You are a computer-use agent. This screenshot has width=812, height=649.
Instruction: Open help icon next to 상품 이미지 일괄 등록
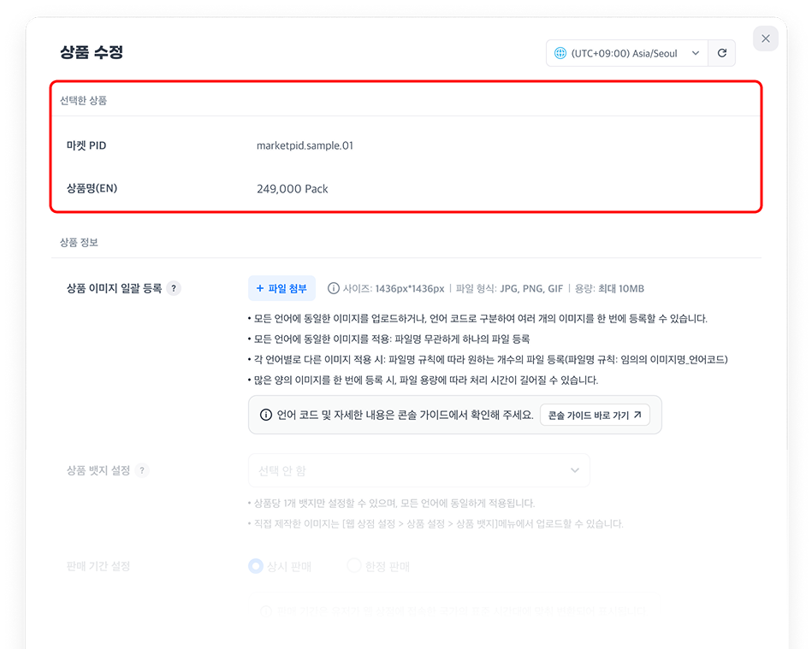click(173, 289)
